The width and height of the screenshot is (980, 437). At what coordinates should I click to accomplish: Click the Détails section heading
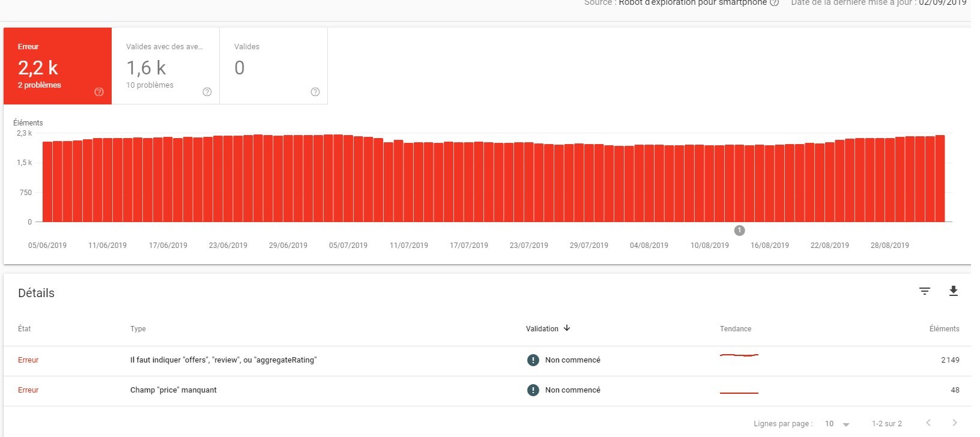(36, 293)
